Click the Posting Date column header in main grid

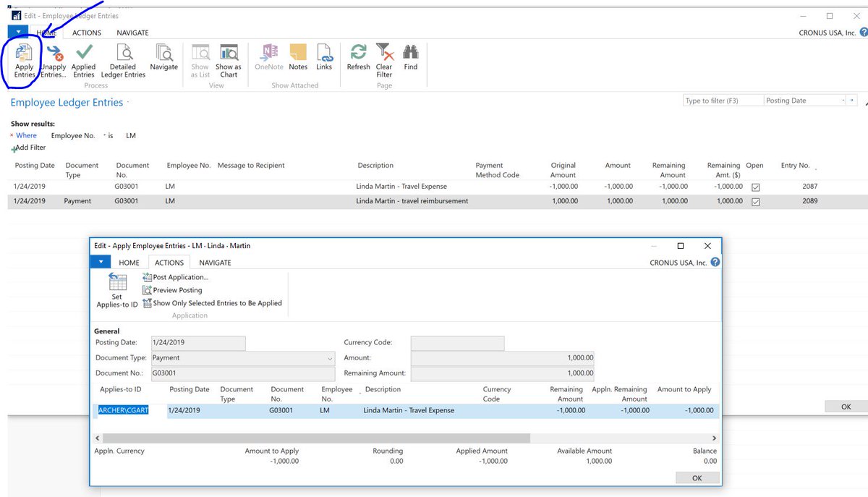(x=35, y=166)
